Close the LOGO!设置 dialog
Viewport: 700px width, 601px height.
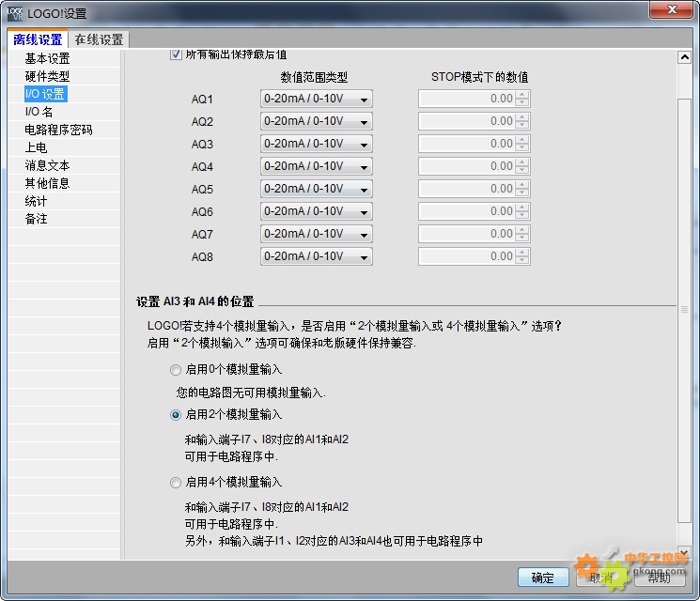(x=672, y=9)
